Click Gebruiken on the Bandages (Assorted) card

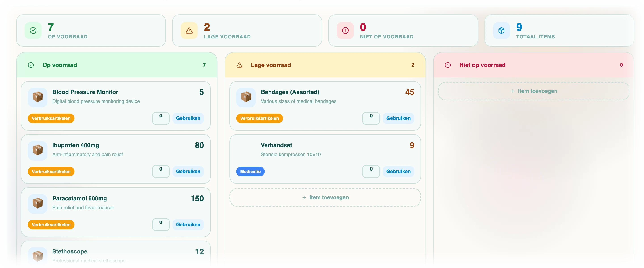pyautogui.click(x=398, y=118)
